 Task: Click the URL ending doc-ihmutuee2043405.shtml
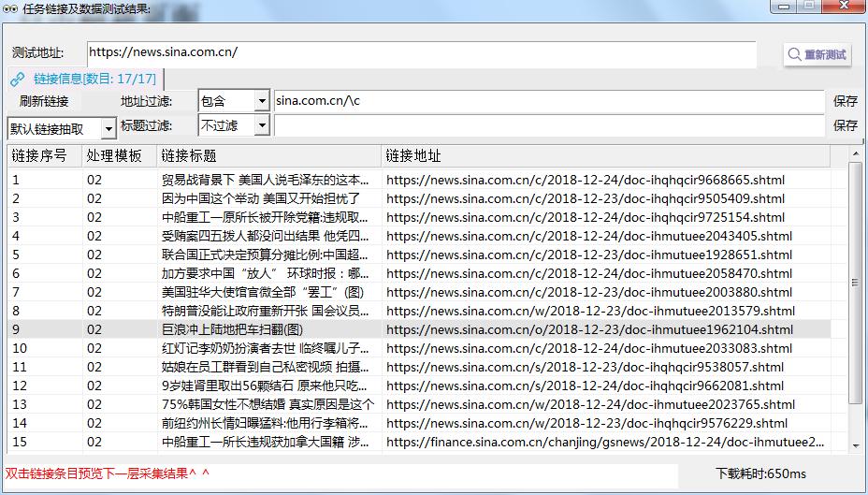click(x=589, y=237)
